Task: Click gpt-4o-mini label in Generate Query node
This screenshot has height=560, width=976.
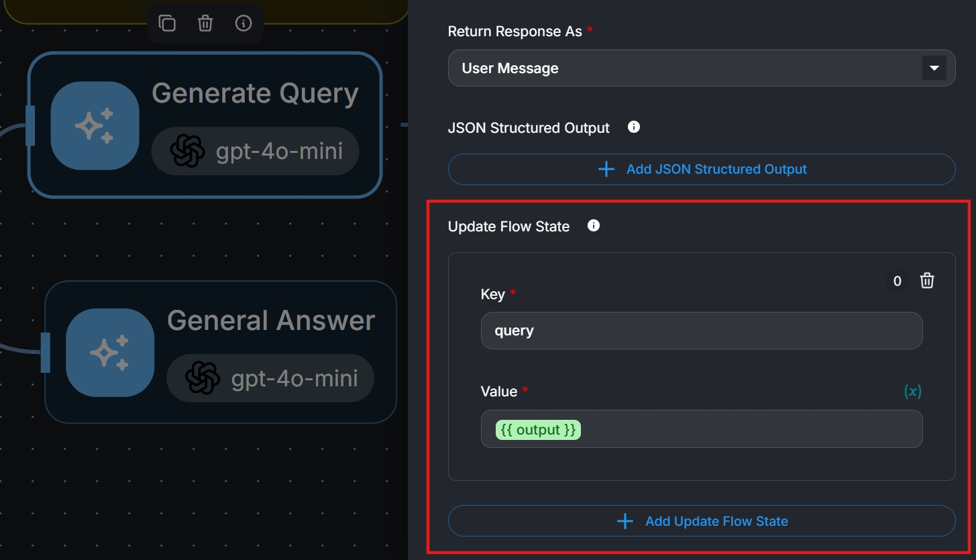Action: (x=279, y=152)
